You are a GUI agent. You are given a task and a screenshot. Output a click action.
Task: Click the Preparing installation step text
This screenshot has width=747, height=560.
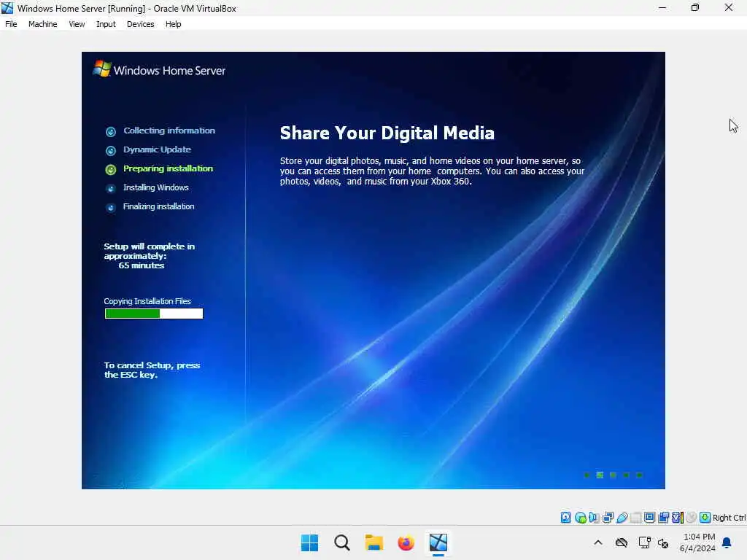coord(169,168)
